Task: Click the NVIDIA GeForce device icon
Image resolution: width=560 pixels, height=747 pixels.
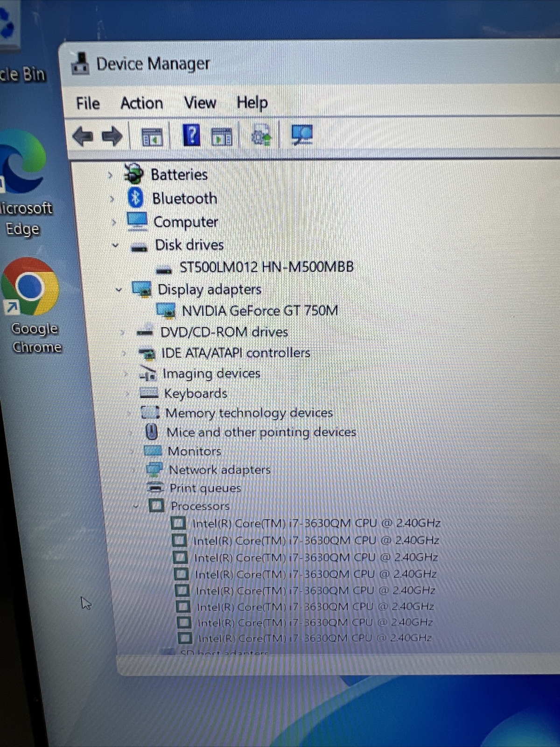Action: coord(166,310)
